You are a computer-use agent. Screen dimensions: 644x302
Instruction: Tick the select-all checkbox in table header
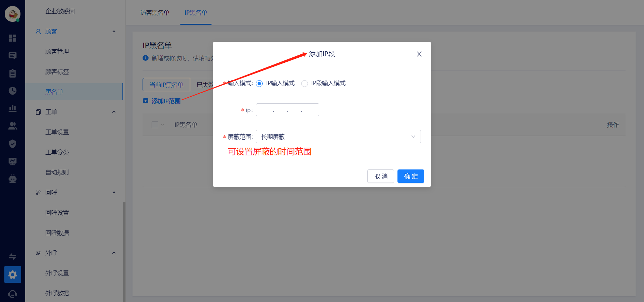tap(155, 125)
